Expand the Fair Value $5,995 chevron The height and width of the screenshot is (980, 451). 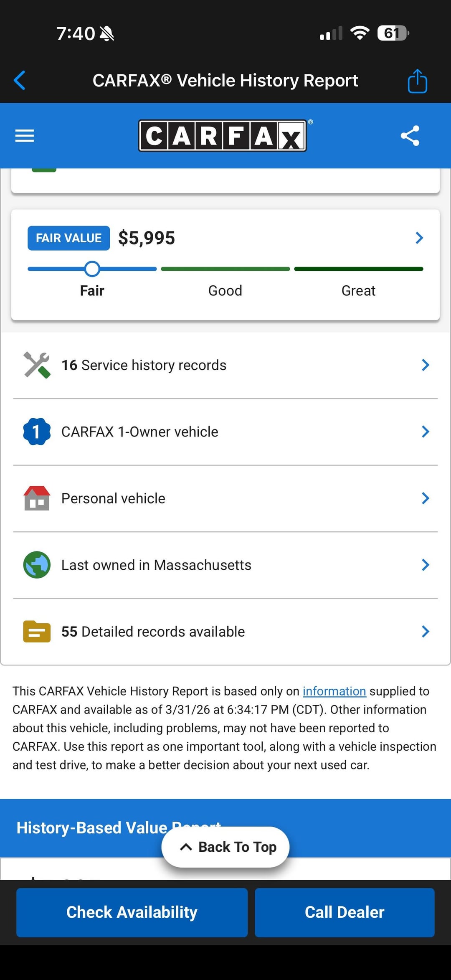click(419, 238)
